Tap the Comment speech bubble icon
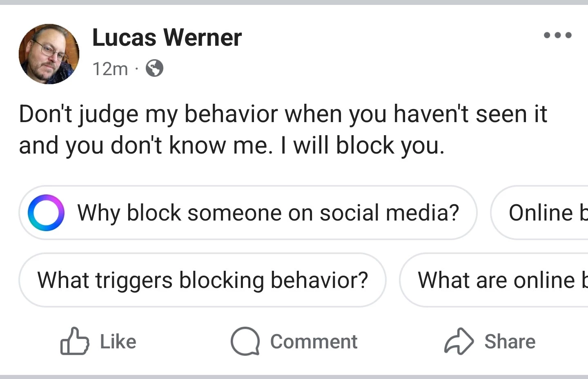The image size is (588, 379). pos(245,341)
